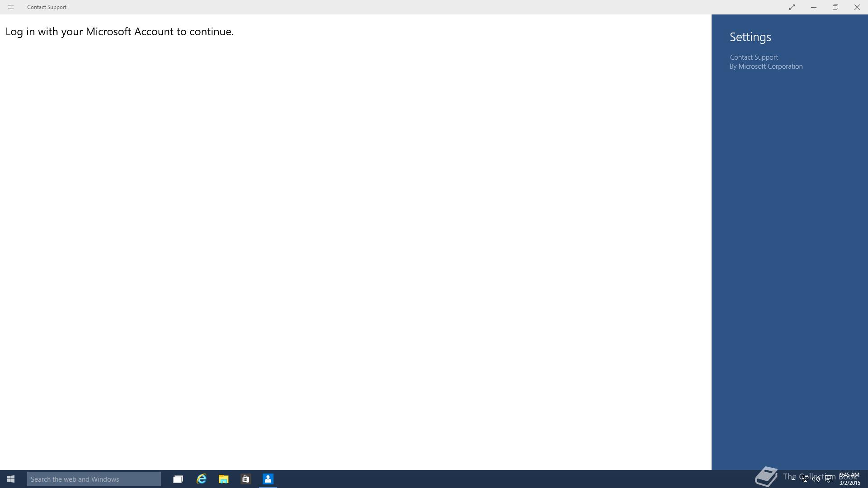Image resolution: width=868 pixels, height=488 pixels.
Task: Open the Action Center notifications icon
Action: [x=829, y=479]
